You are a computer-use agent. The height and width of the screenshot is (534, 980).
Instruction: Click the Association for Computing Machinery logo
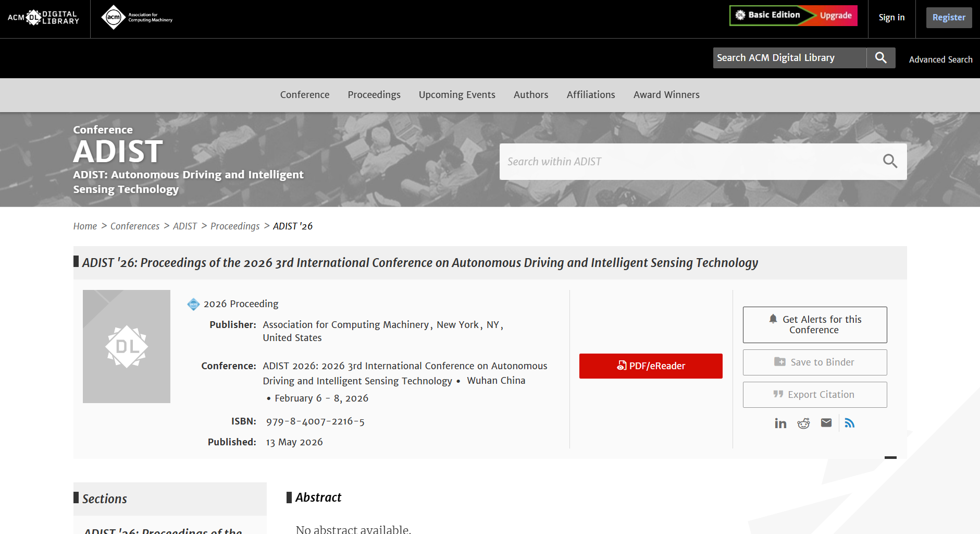click(137, 18)
